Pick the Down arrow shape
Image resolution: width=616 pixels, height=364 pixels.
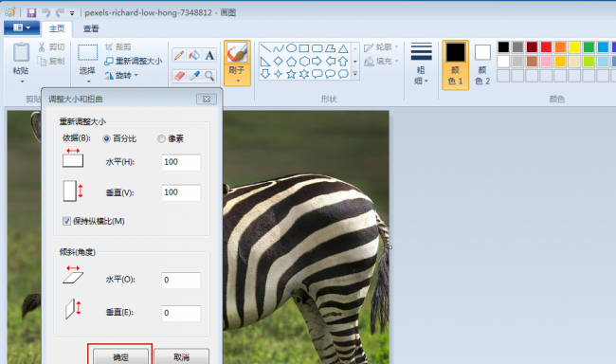[265, 74]
